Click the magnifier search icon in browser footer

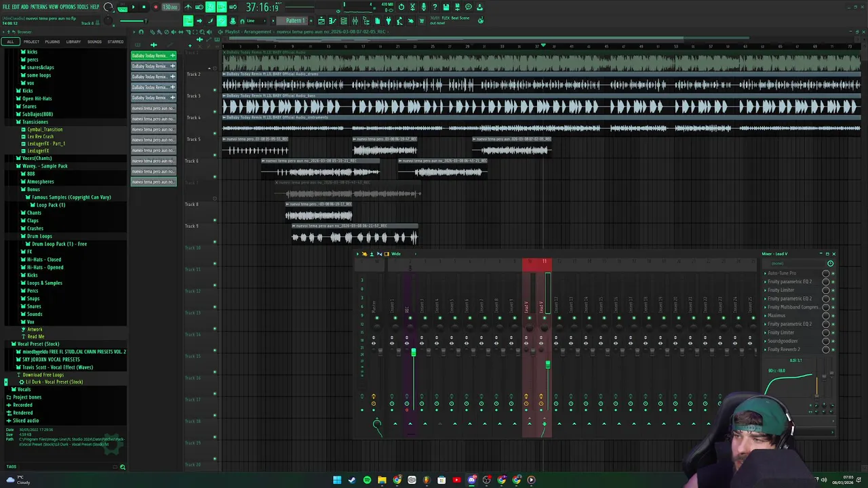pyautogui.click(x=122, y=467)
